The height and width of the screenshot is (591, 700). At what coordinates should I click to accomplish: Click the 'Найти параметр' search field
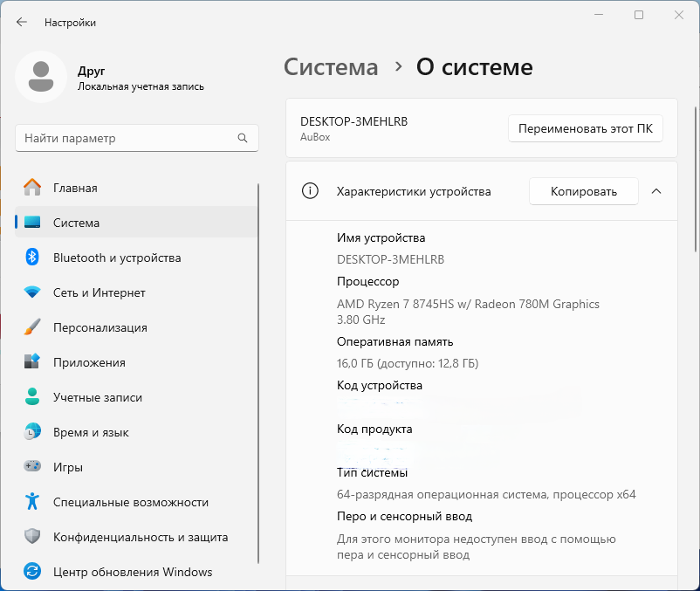(x=127, y=138)
